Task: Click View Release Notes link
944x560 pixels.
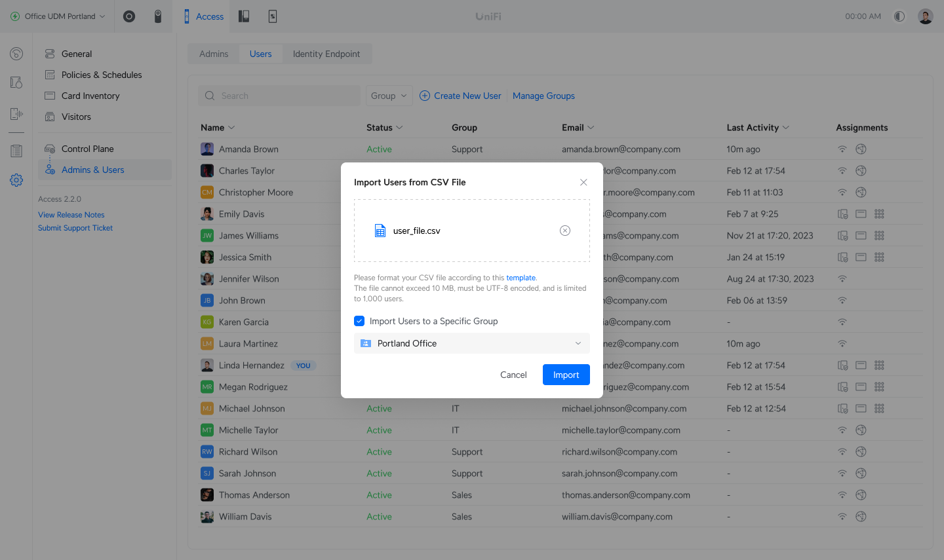Action: pyautogui.click(x=71, y=215)
